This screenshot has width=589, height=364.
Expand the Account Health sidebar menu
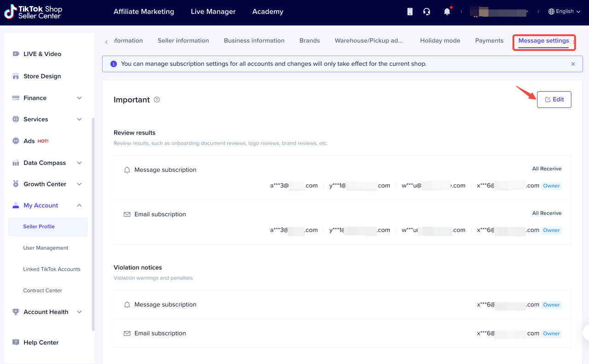(x=79, y=312)
